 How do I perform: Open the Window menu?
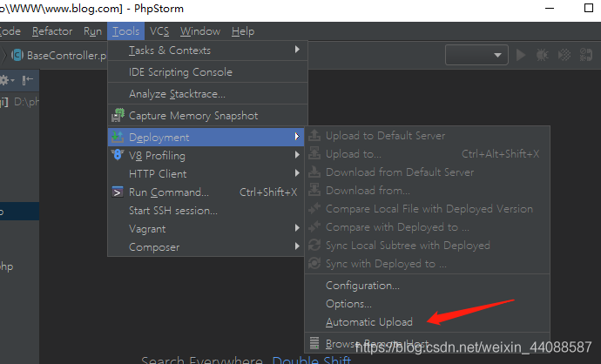point(200,31)
